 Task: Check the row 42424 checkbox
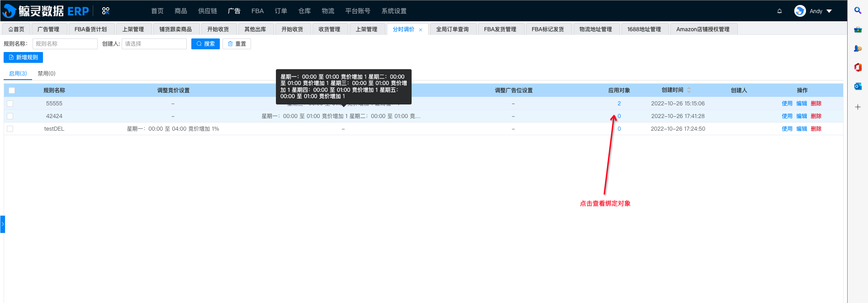pyautogui.click(x=10, y=116)
